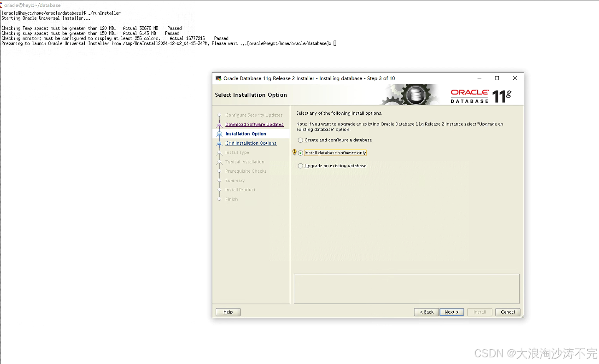The width and height of the screenshot is (599, 364).
Task: Click the disabled Install button
Action: tap(480, 312)
